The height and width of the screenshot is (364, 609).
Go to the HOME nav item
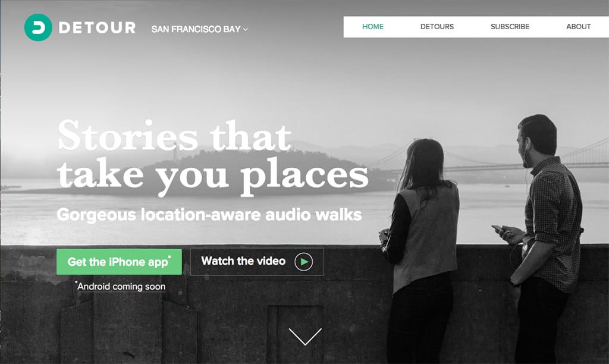click(x=373, y=27)
